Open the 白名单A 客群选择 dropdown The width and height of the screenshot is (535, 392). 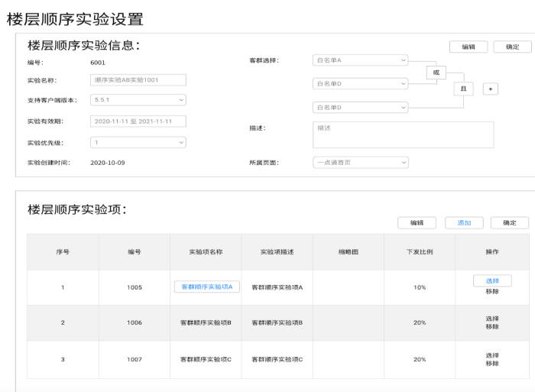tap(361, 60)
